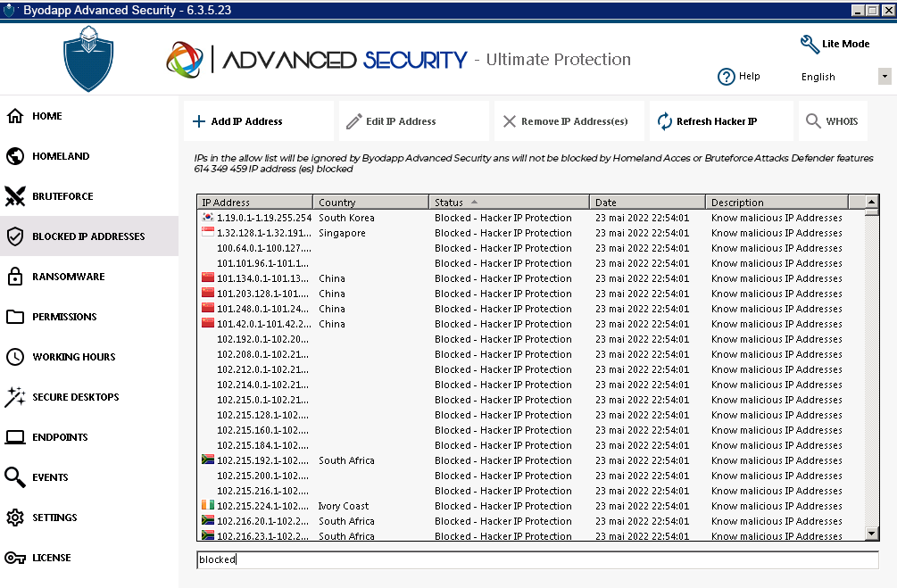This screenshot has width=897, height=588.
Task: Open the PERMISSIONS section
Action: coord(89,317)
